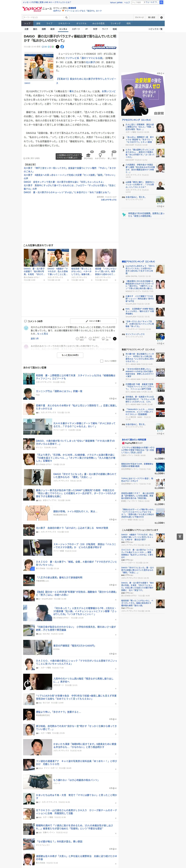
Task: Select the 国内 category
Action: click(x=35, y=29)
